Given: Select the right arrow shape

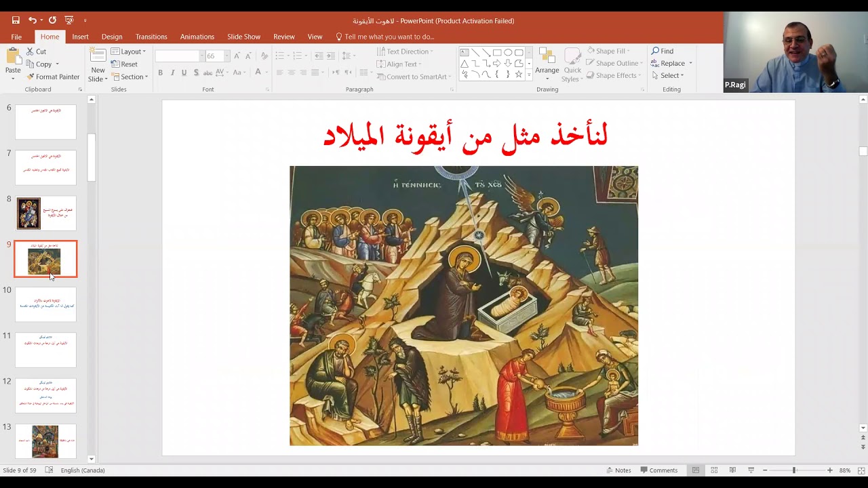Looking at the screenshot, I should tap(497, 63).
